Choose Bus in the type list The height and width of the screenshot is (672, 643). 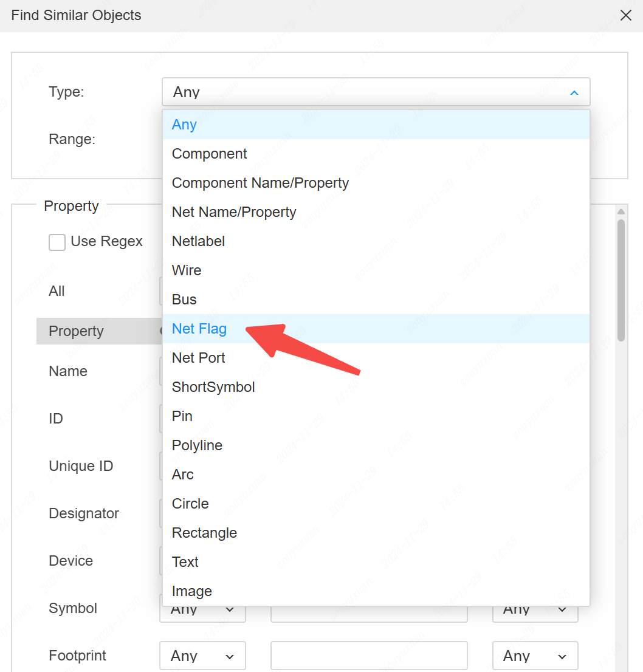point(184,300)
